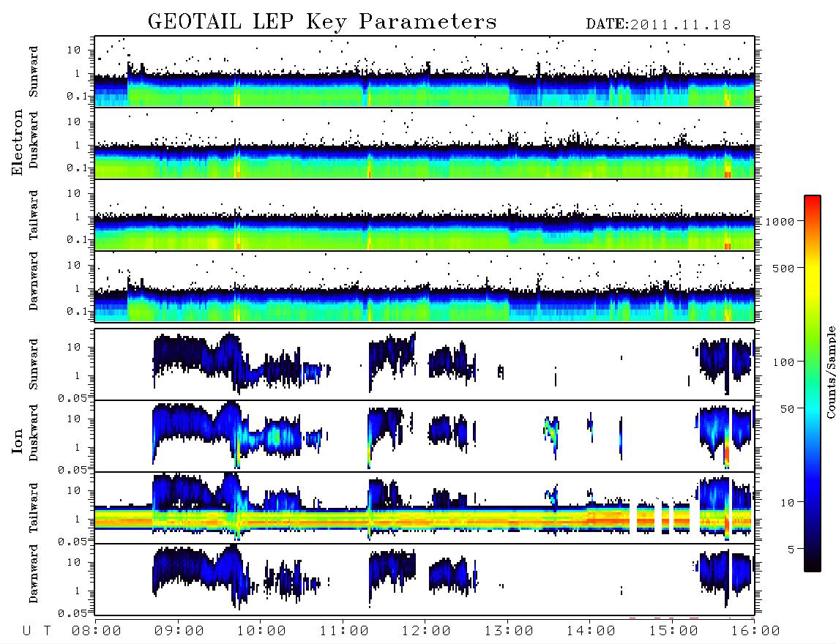Open the Electron Sunward spectrogram panel
Screen dimensions: 836x644
425,72
